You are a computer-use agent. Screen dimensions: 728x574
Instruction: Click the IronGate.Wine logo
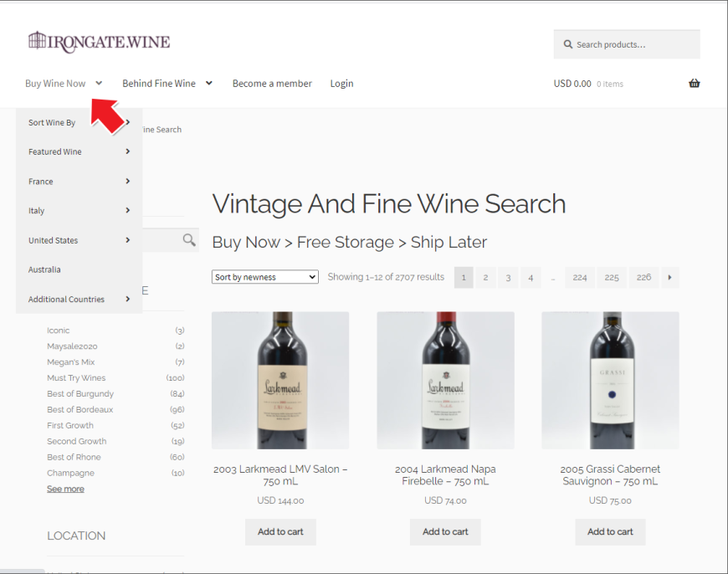click(x=99, y=42)
